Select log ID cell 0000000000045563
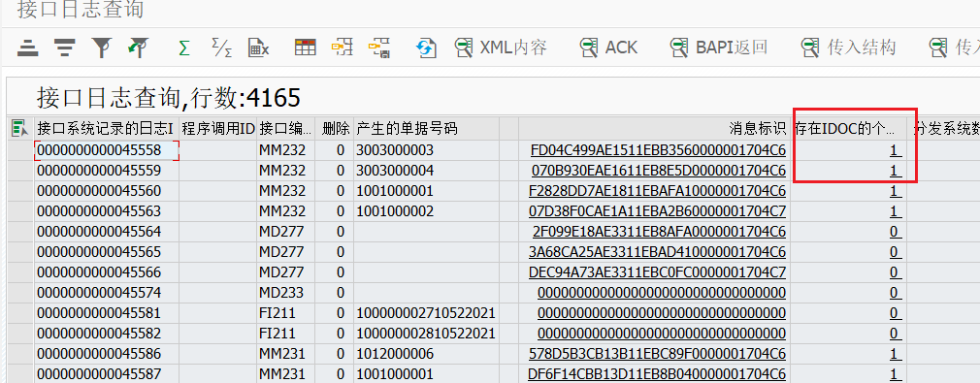The image size is (980, 383). (107, 211)
